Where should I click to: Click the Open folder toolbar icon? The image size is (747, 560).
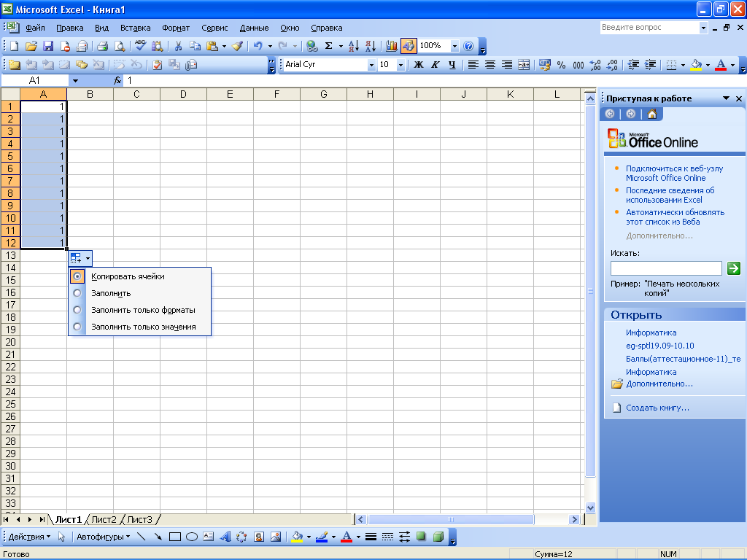[31, 46]
